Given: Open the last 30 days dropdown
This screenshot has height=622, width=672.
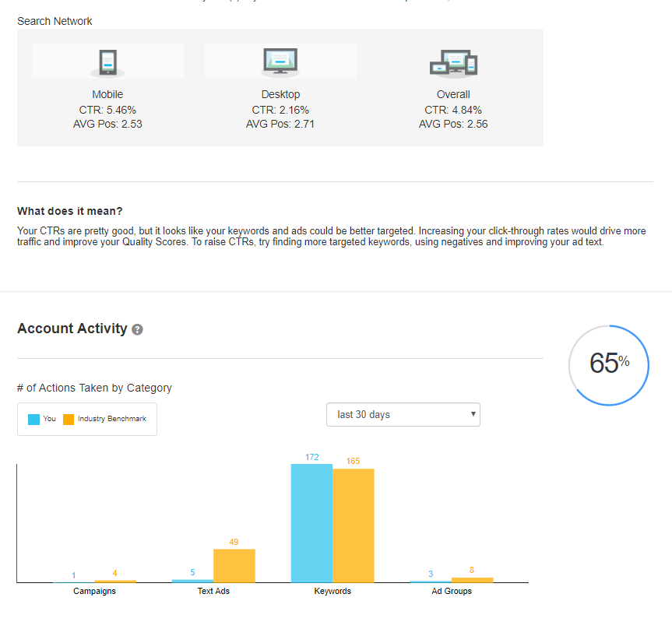Looking at the screenshot, I should 403,415.
